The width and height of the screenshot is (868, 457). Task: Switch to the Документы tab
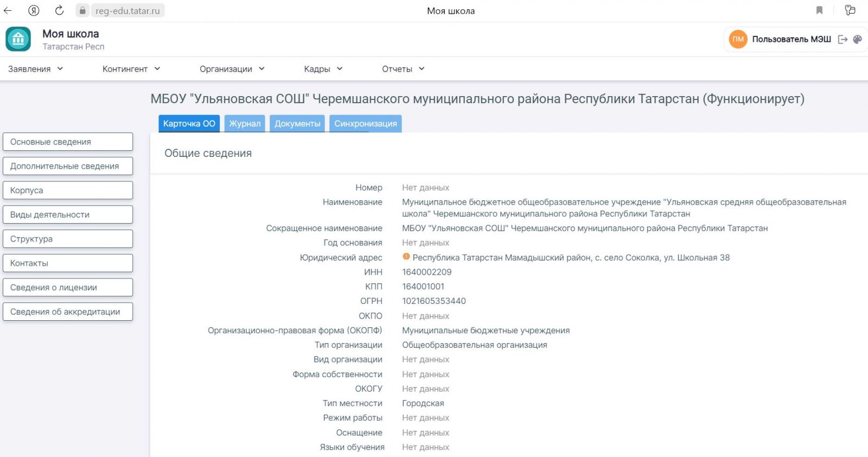[x=297, y=124]
